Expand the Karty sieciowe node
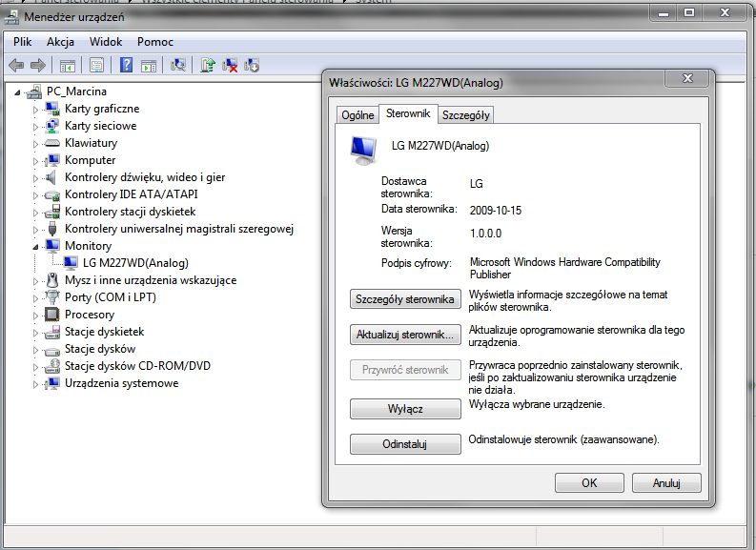 coord(35,128)
